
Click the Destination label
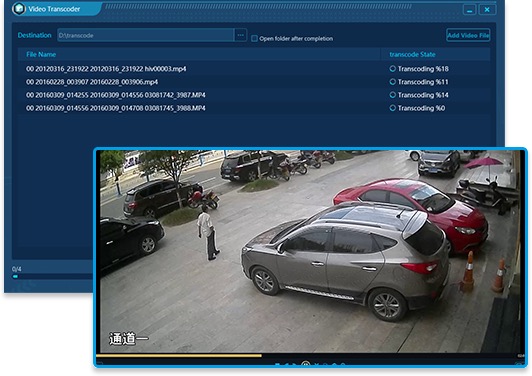35,35
